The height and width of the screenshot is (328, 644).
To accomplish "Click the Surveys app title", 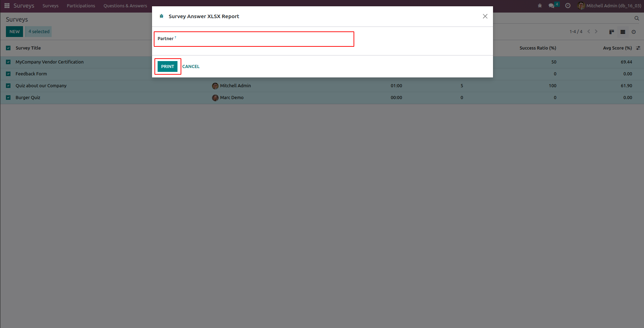I will (24, 6).
